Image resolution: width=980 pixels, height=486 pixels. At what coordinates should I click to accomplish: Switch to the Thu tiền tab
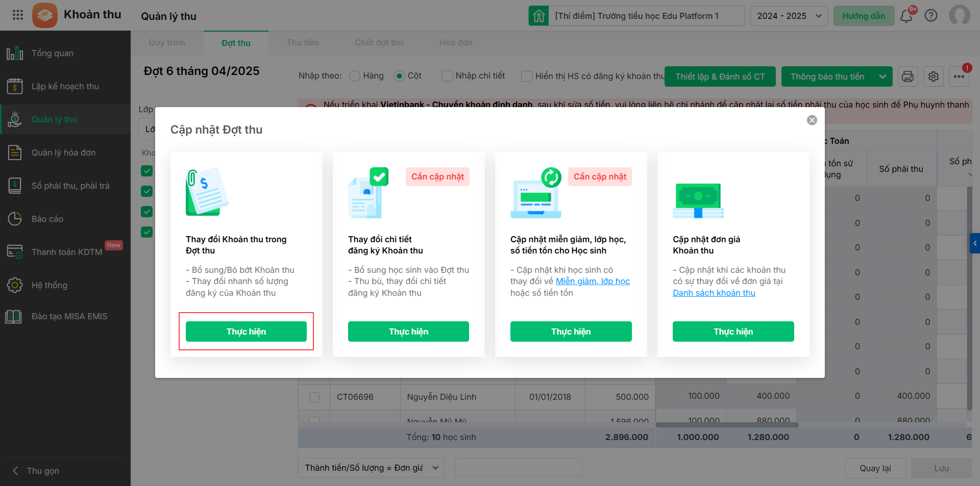point(303,43)
